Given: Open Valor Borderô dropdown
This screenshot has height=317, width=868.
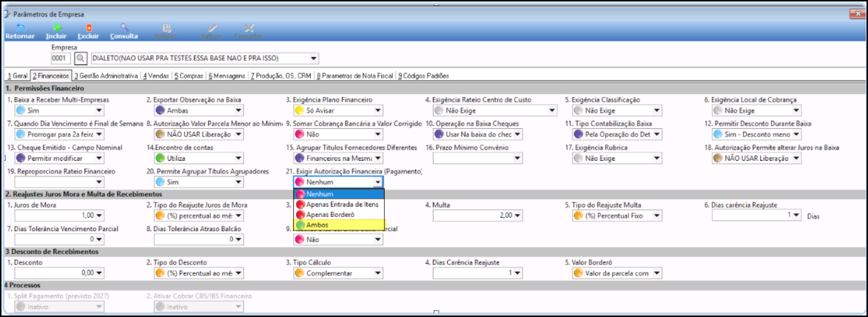Looking at the screenshot, I should [x=656, y=273].
